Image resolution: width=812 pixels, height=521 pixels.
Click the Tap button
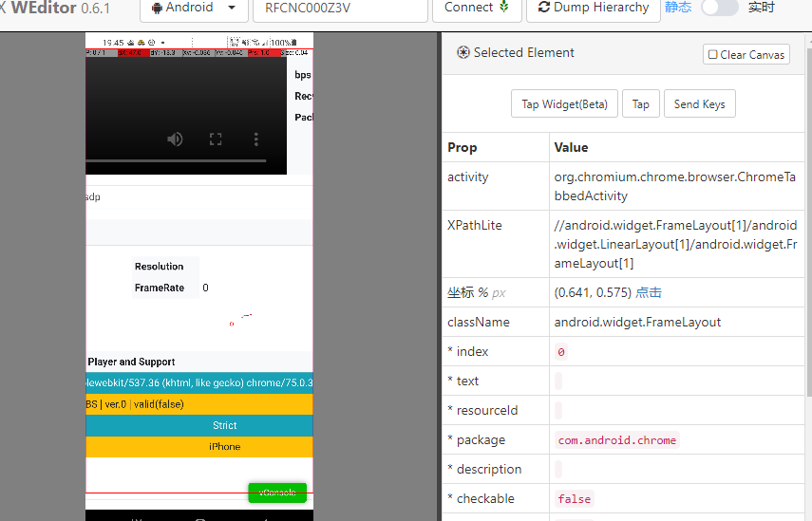[x=641, y=103]
